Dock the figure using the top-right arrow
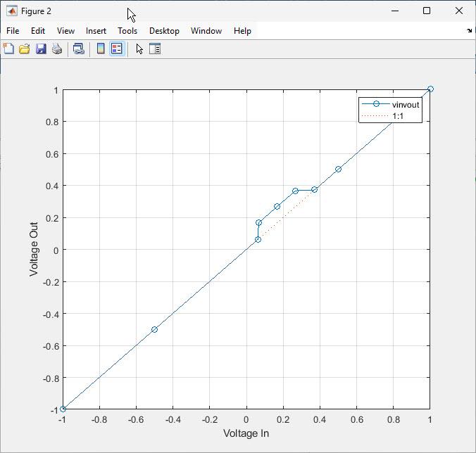 [470, 31]
